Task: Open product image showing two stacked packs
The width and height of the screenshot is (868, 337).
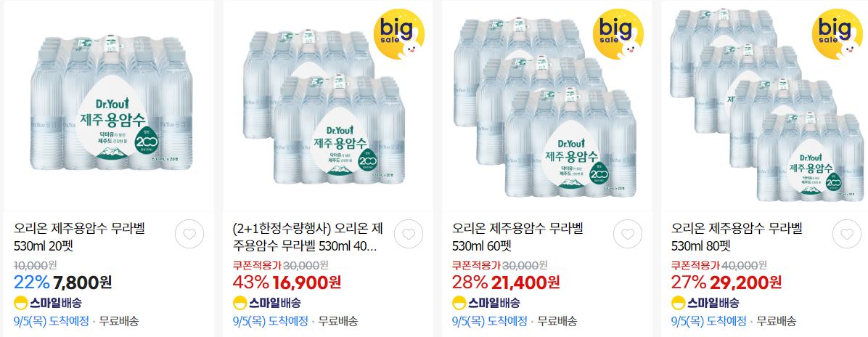Action: 328,105
